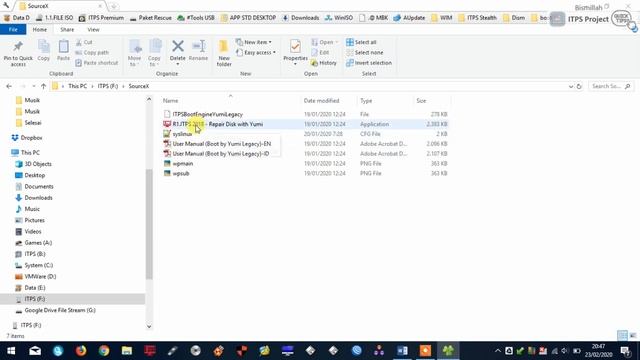Open the Windows Start menu
The height and width of the screenshot is (360, 640).
pyautogui.click(x=11, y=351)
